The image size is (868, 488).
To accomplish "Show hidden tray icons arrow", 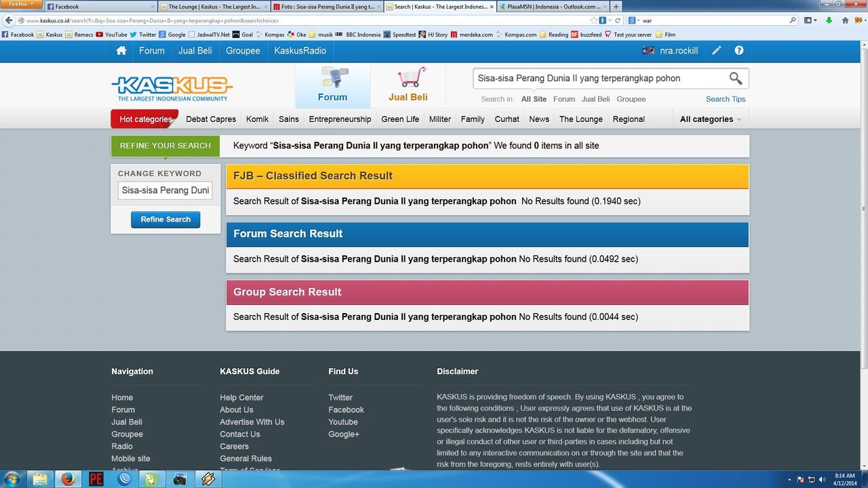I will (789, 479).
